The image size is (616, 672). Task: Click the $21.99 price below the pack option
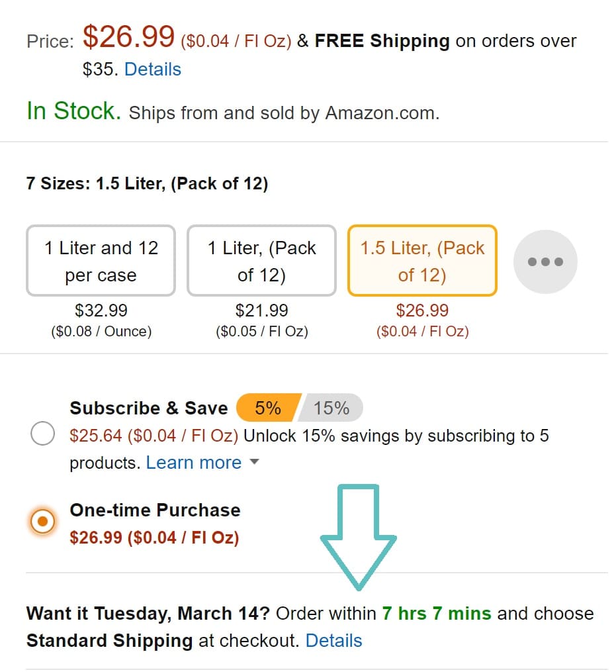pyautogui.click(x=261, y=311)
